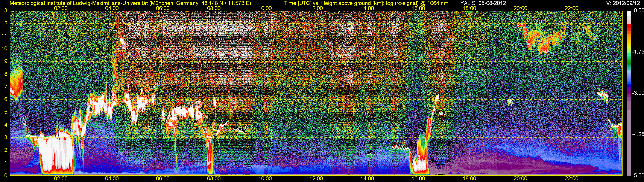
Task: Click the 14:00 label on the bottom time axis
Action: coord(367,179)
